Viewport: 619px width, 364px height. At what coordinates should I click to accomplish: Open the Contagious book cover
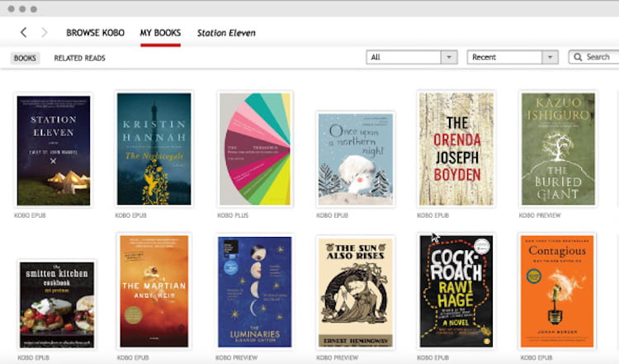tap(557, 291)
